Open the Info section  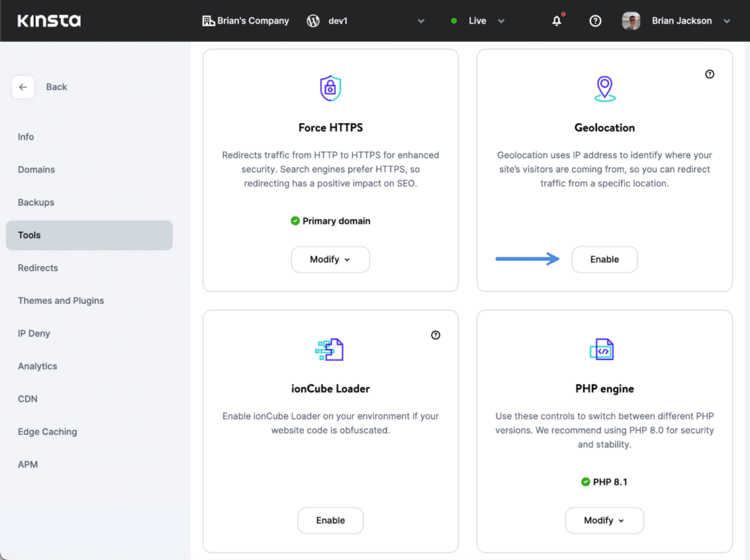(26, 137)
